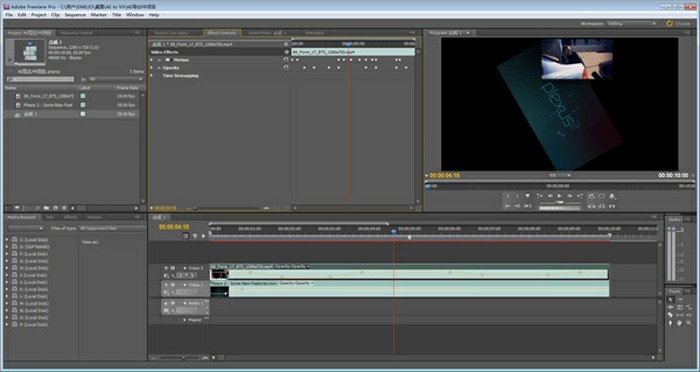Viewport: 700px width, 372px height.
Task: Mute Audio 1 track speaker toggle
Action: pyautogui.click(x=166, y=303)
